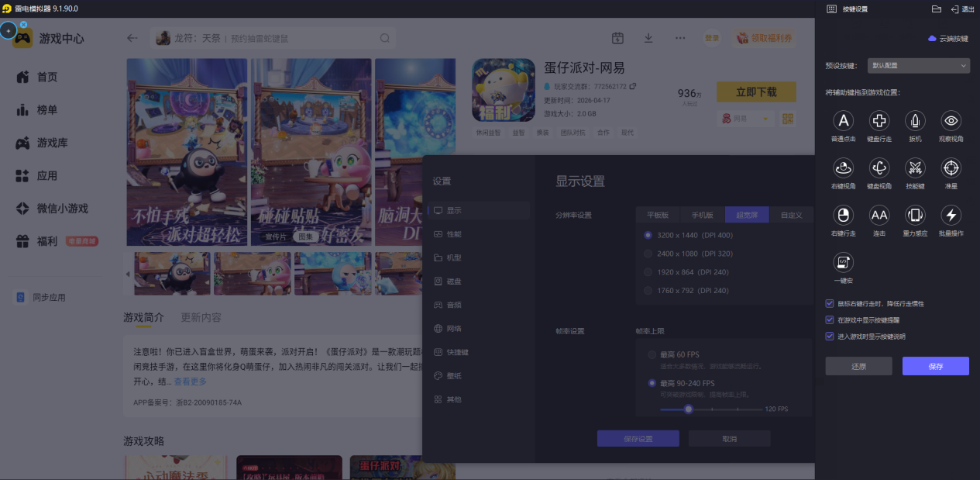
Task: Click the back arrow in game center
Action: coord(132,38)
